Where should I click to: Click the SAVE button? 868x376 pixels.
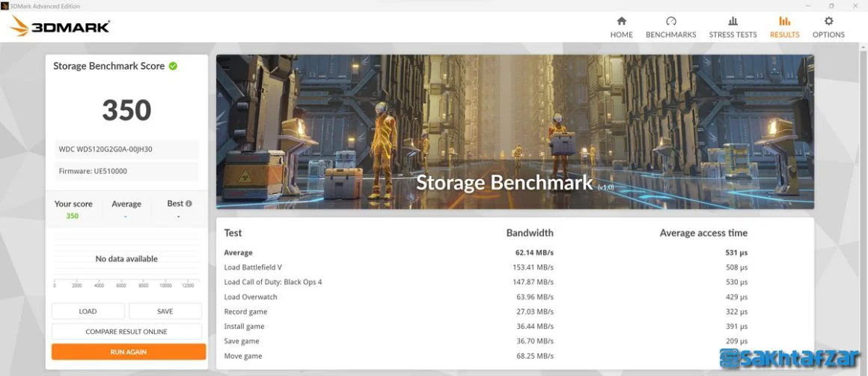pos(165,311)
